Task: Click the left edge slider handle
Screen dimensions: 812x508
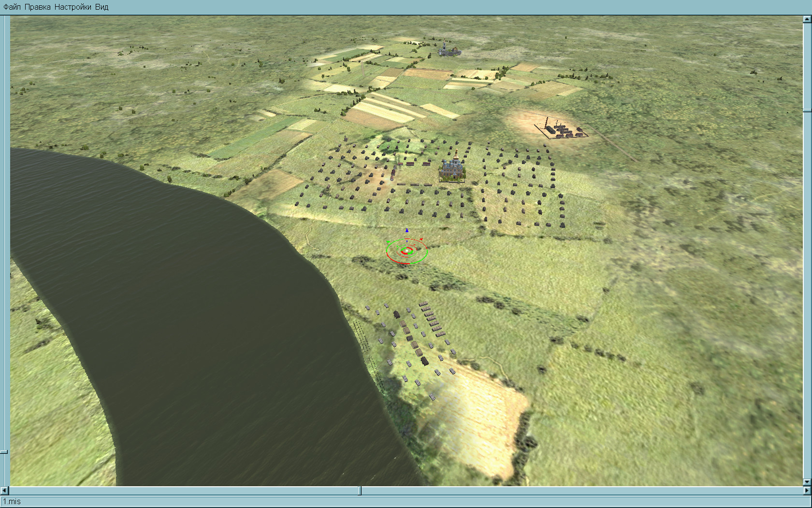Action: click(x=4, y=452)
